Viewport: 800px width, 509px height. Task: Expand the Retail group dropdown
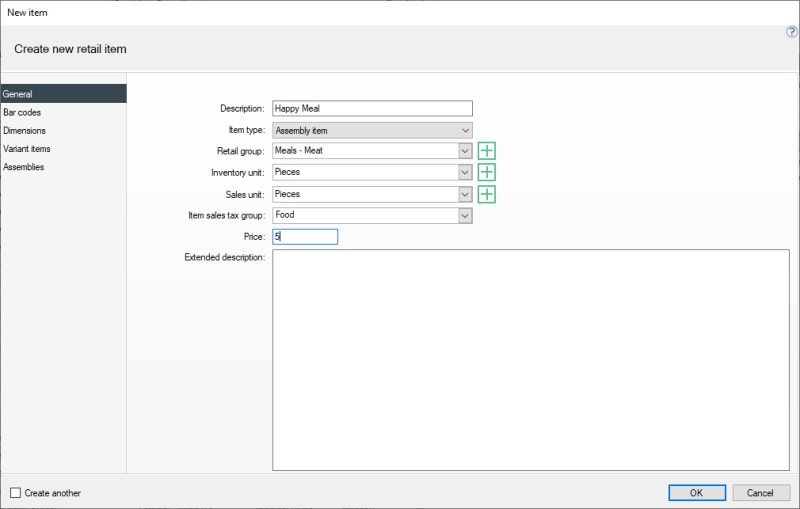[x=465, y=151]
